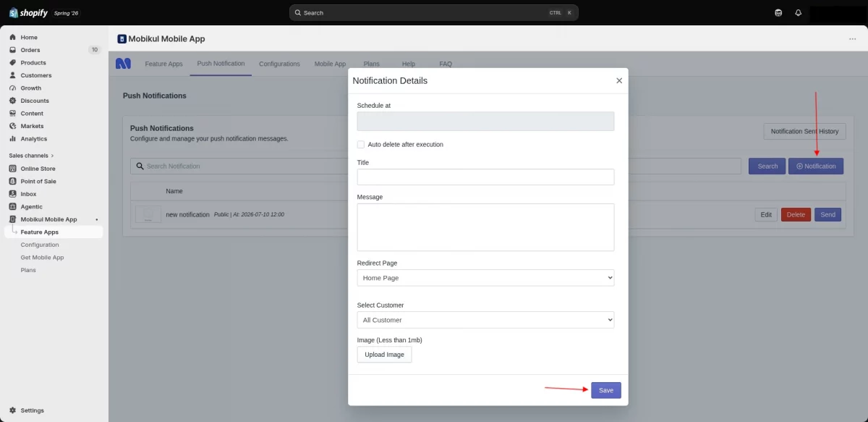
Task: Open Get Mobile App sidebar item
Action: (42, 257)
